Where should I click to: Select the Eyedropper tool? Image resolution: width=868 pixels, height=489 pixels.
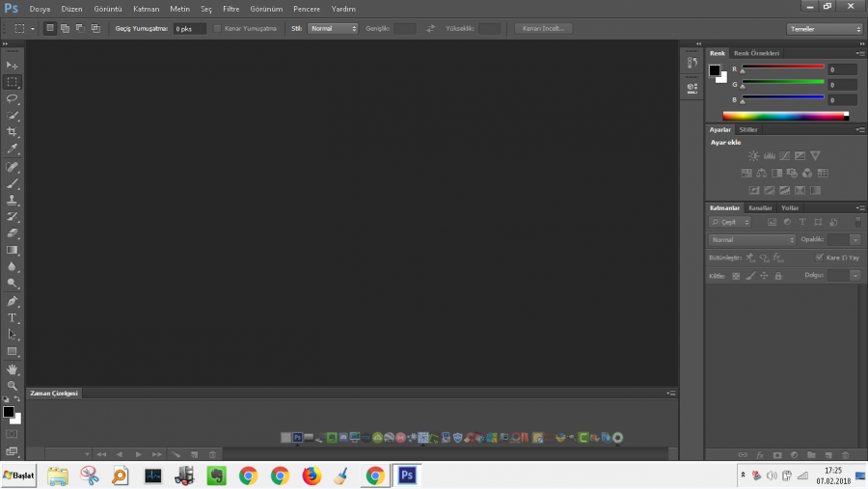point(13,149)
